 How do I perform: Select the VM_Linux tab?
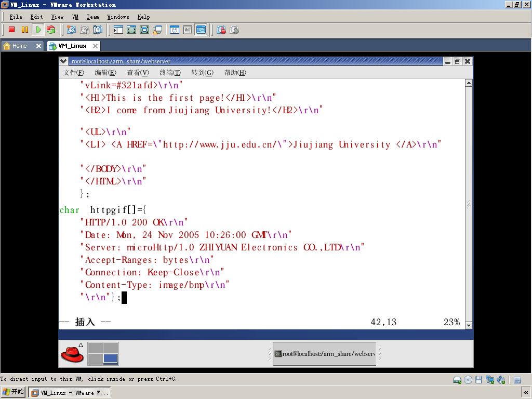(x=72, y=46)
